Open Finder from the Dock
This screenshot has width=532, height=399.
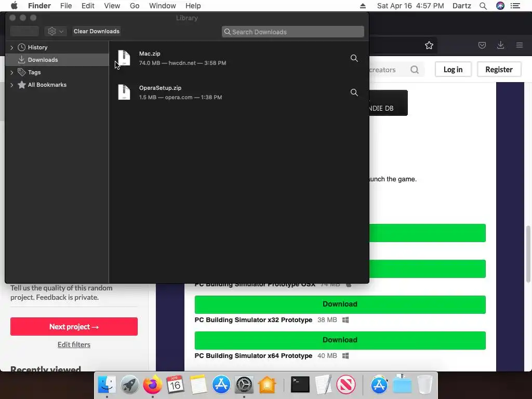click(107, 385)
